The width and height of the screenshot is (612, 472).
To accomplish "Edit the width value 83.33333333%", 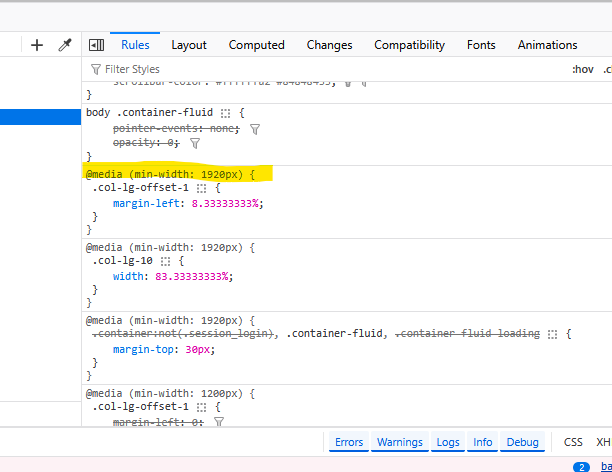I will click(191, 276).
